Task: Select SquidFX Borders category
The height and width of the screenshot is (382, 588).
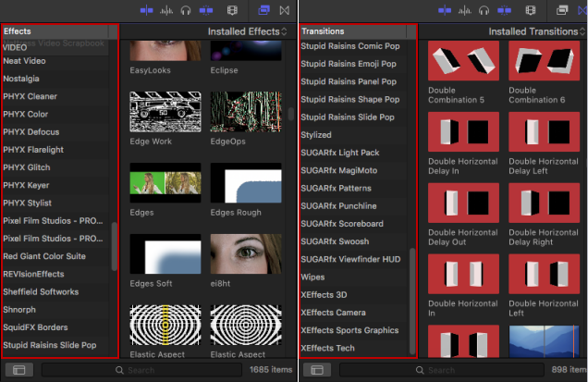Action: [55, 327]
